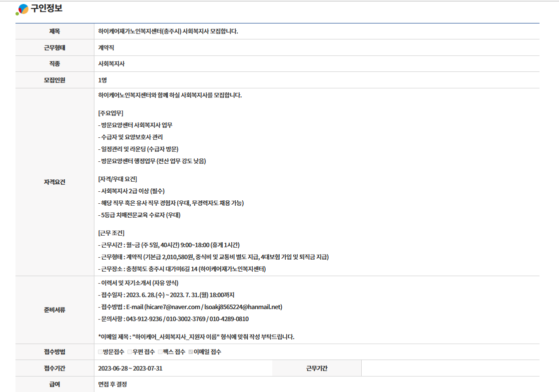Click the [근무 조건] section heading
Screen dimensions: 559x392
pyautogui.click(x=111, y=233)
